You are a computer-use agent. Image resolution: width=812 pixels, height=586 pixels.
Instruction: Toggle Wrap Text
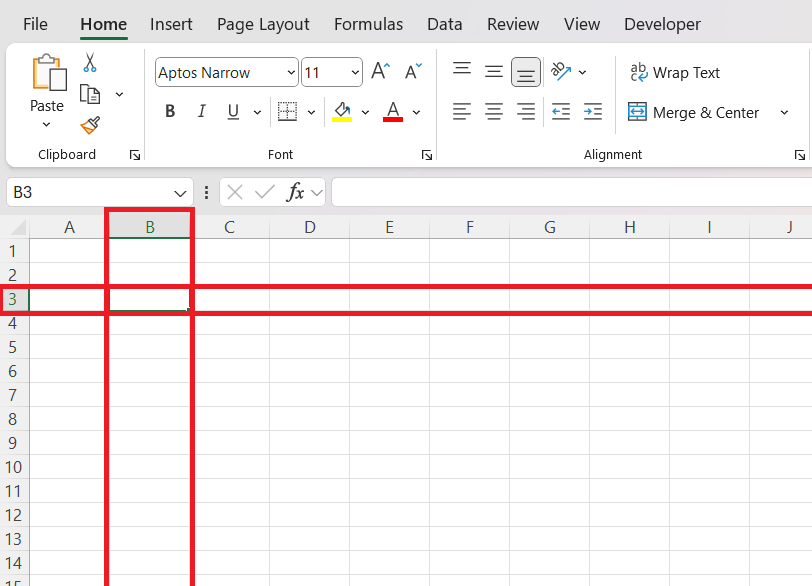675,72
